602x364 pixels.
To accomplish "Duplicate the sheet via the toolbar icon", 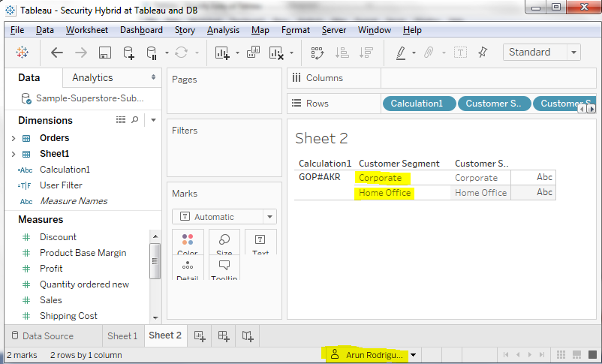I will tap(253, 53).
